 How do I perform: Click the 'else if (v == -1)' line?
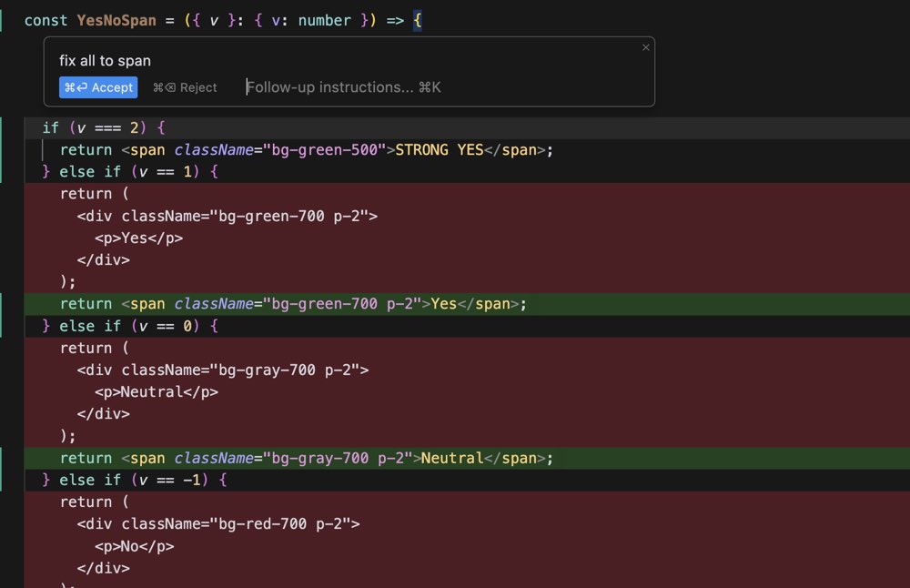(x=135, y=480)
